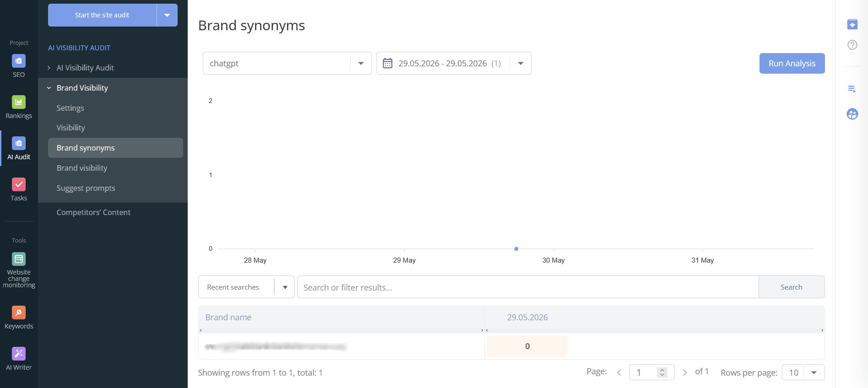The image size is (868, 388).
Task: Open Website change monitoring tool icon
Action: 19,259
